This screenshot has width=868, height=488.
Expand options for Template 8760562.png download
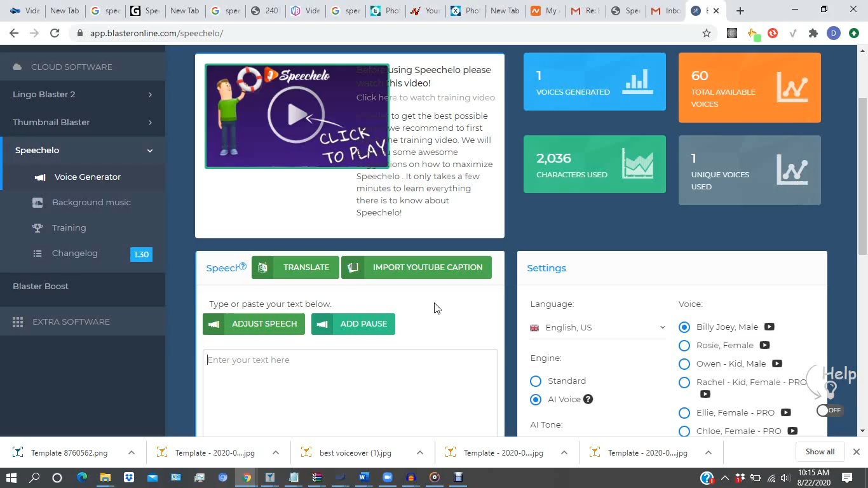132,452
